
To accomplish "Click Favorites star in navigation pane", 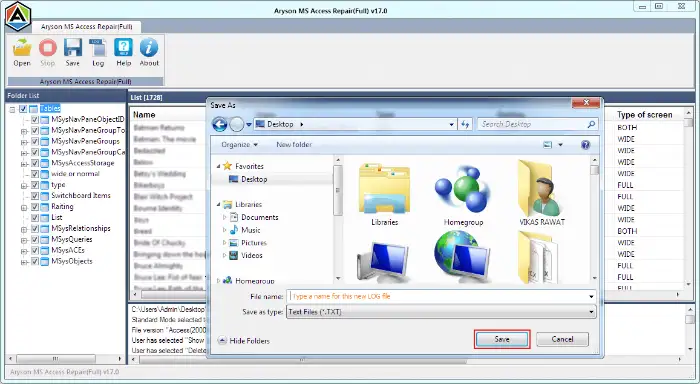I will click(227, 166).
